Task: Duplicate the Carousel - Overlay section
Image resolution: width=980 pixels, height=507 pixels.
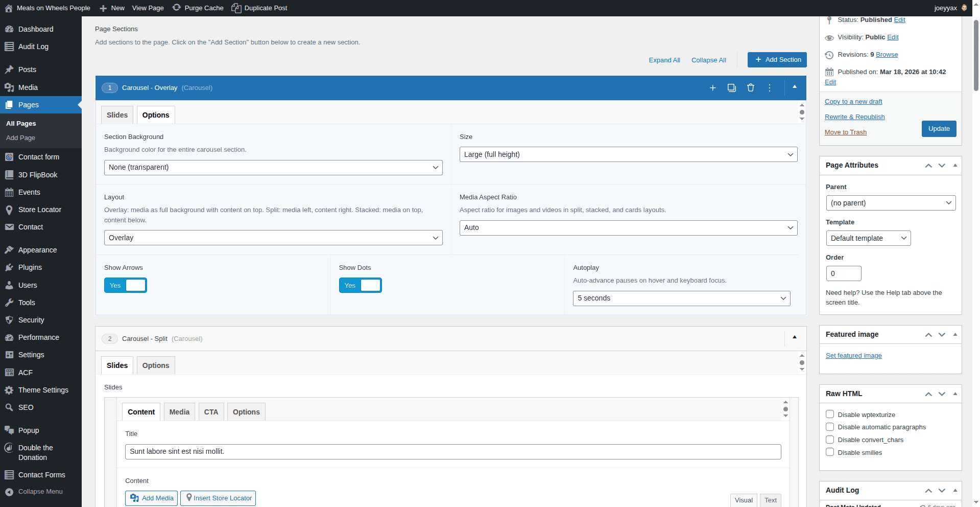Action: [731, 87]
